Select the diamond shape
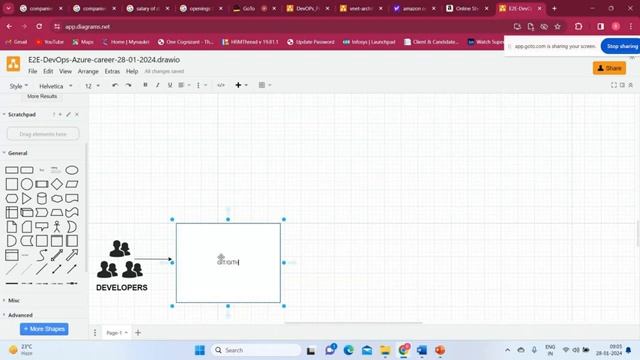Image resolution: width=640 pixels, height=360 pixels. click(x=57, y=184)
